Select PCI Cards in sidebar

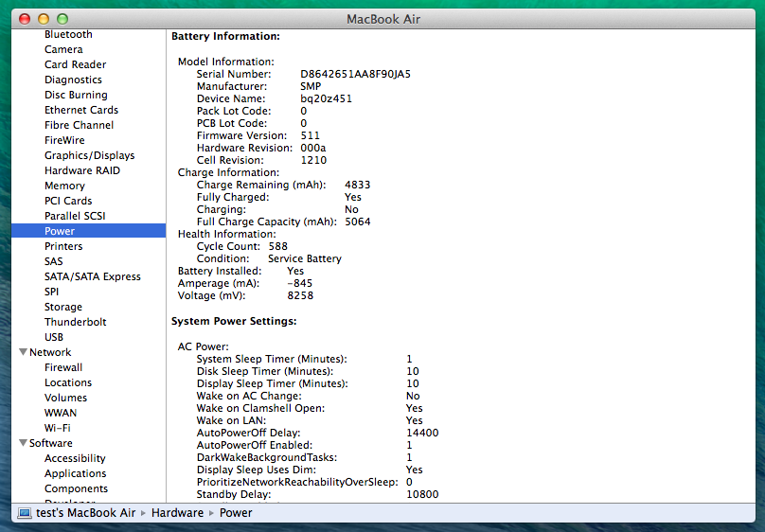68,201
